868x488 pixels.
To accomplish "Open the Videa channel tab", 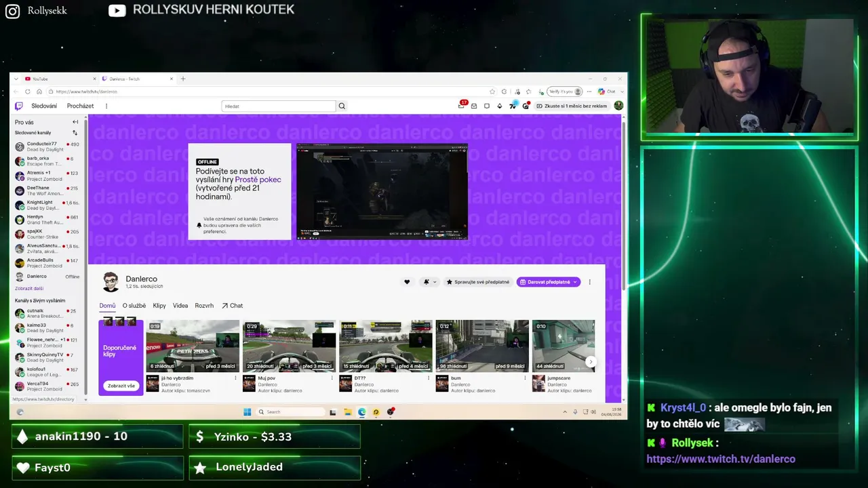I will point(180,306).
